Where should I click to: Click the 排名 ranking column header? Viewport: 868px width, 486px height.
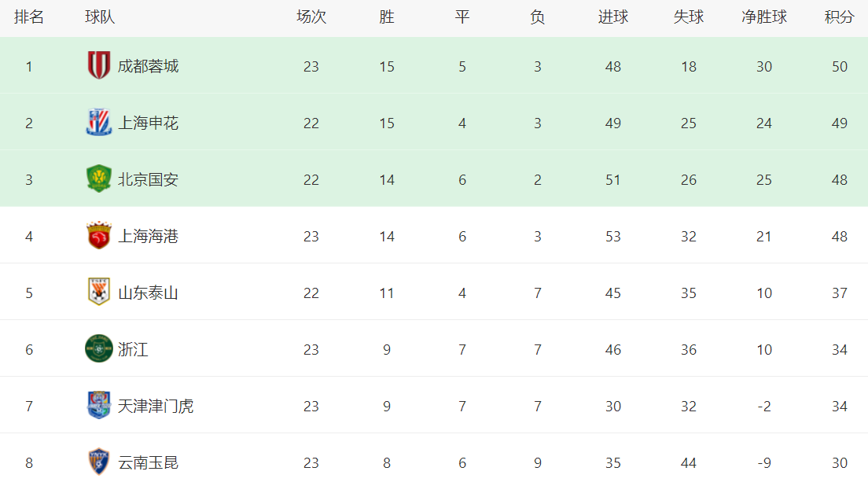tap(29, 17)
